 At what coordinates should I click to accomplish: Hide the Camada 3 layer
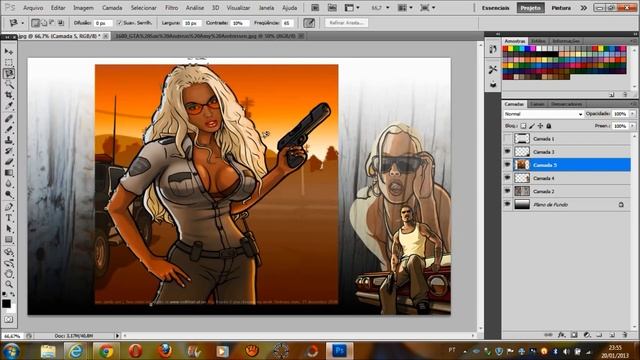507,152
